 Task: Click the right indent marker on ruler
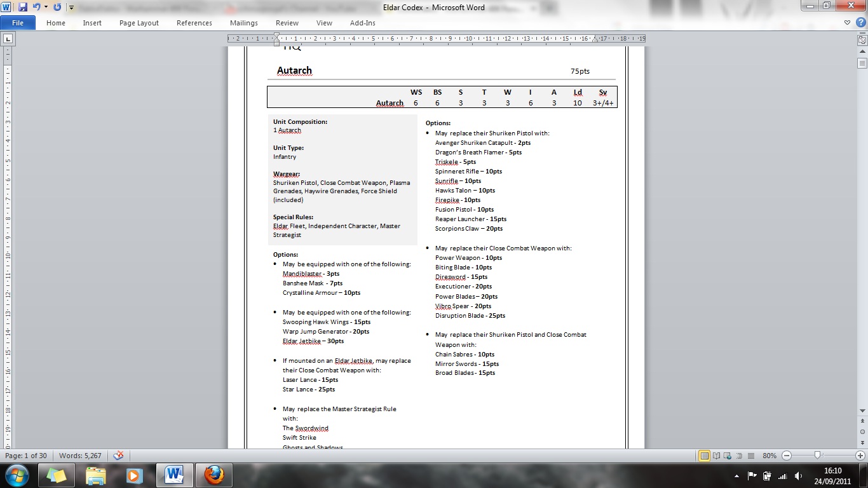coord(595,39)
